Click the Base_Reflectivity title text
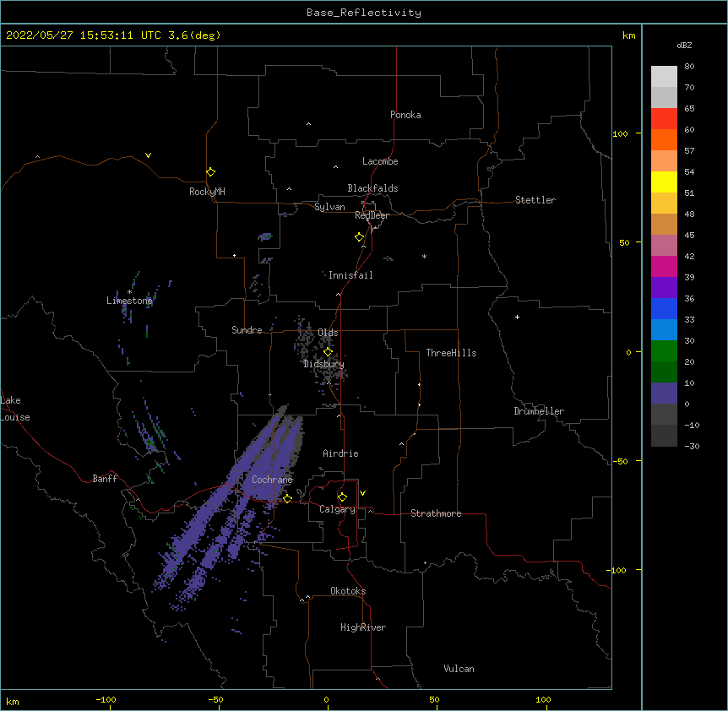The width and height of the screenshot is (728, 711). [364, 13]
